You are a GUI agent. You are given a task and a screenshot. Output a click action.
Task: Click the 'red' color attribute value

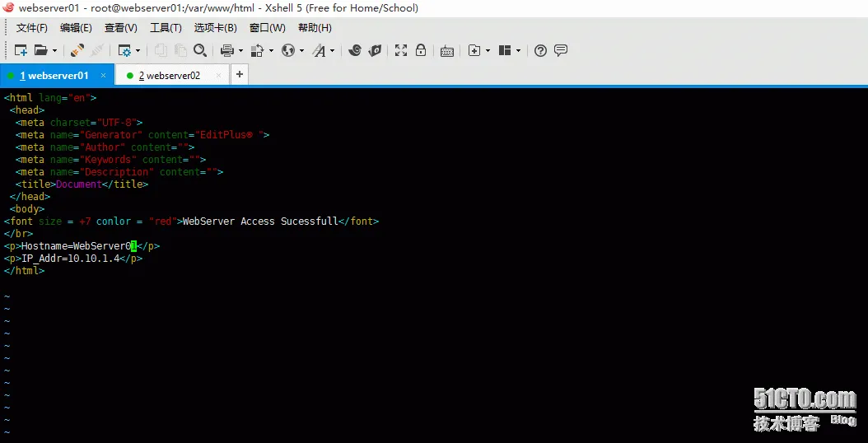[x=163, y=221]
